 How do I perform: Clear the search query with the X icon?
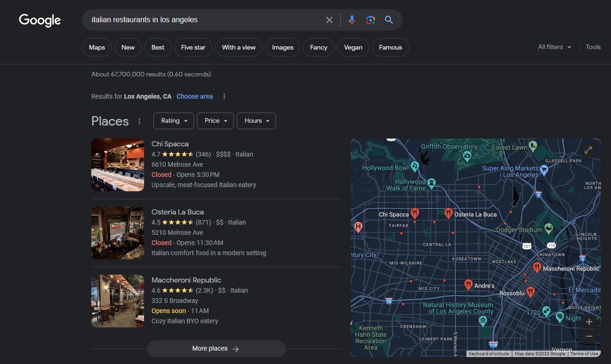click(329, 20)
